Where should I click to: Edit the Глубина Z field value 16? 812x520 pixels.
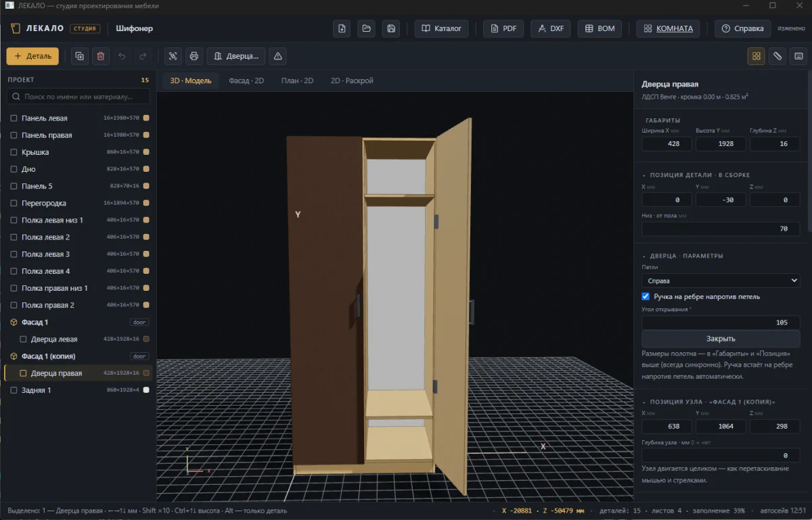[775, 144]
